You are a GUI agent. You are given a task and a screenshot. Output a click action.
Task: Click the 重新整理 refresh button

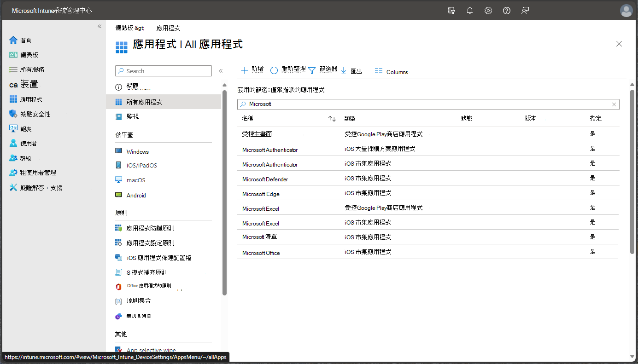tap(287, 70)
